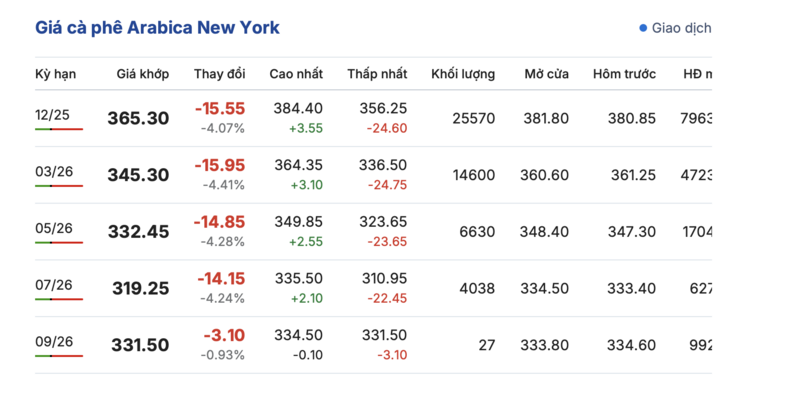Select the 07/26 contract term
Viewport: 800px width, 393px height.
point(54,284)
